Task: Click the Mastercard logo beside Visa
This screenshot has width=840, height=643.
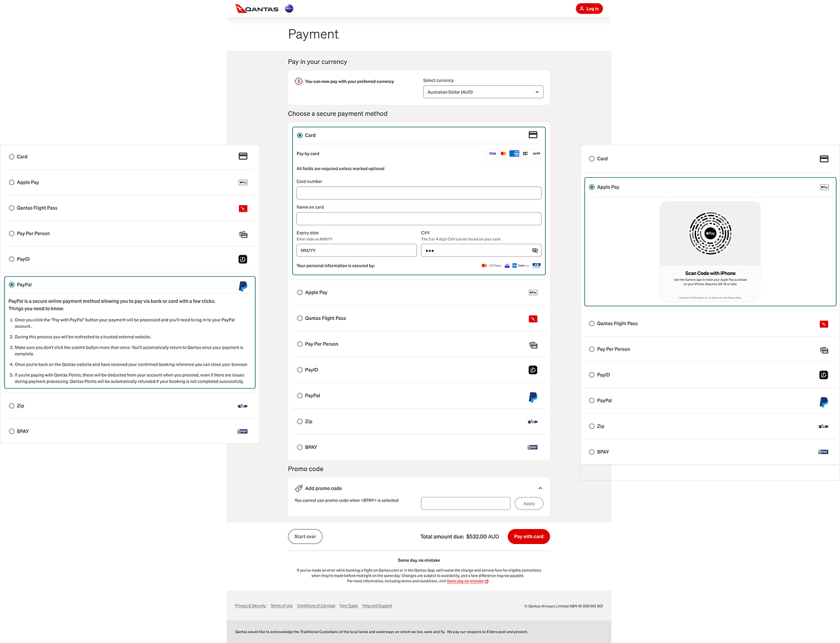Action: [503, 154]
